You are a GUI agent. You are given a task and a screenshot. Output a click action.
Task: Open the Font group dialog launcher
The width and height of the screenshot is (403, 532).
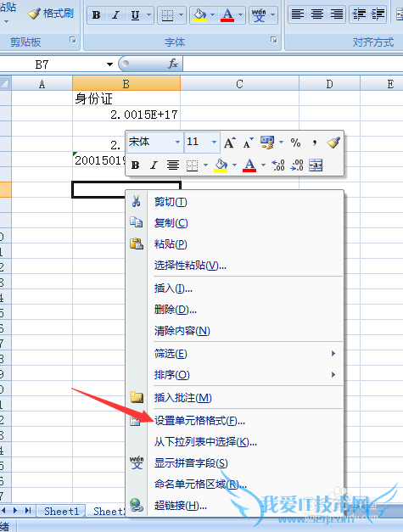click(x=274, y=41)
